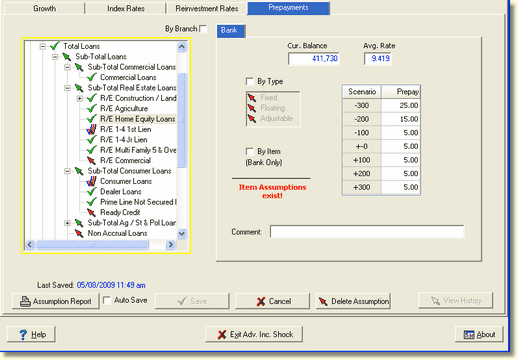518x360 pixels.
Task: Click checkmark icon beside R/E Multi Family
Action: pos(92,150)
